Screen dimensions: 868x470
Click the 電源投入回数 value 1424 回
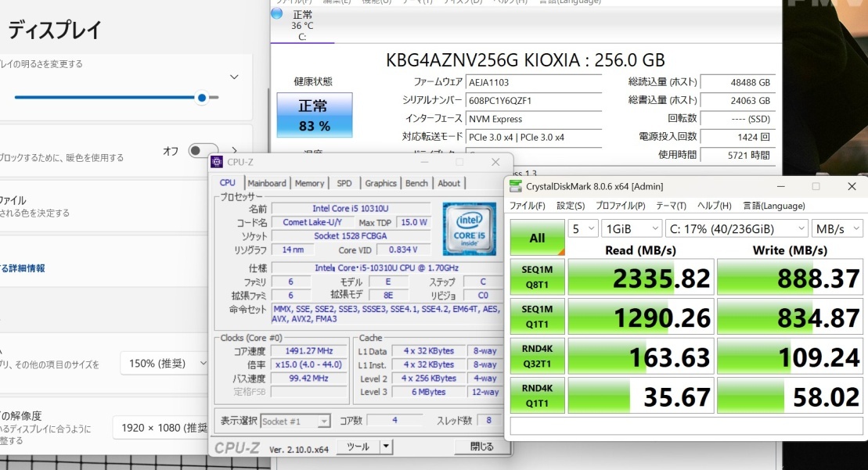coord(738,137)
